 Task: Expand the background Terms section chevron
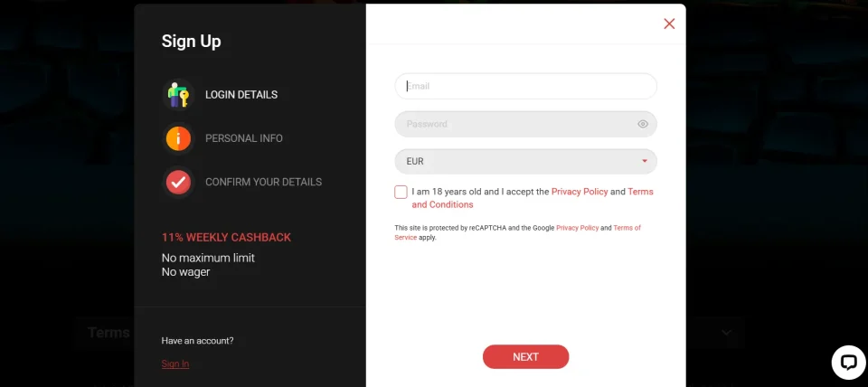point(726,333)
